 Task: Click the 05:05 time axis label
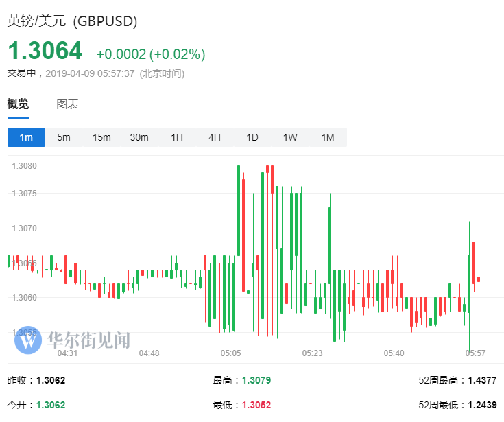point(231,353)
